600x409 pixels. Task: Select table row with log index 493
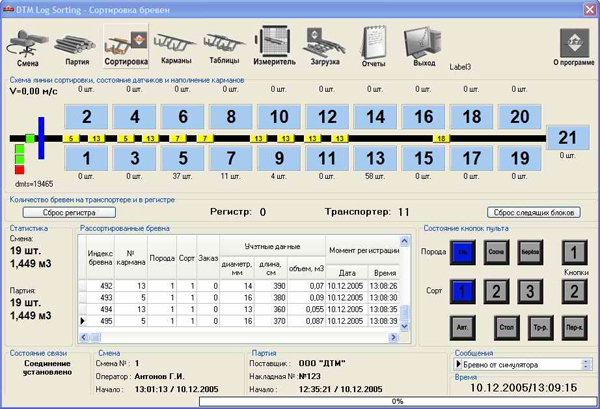point(239,297)
